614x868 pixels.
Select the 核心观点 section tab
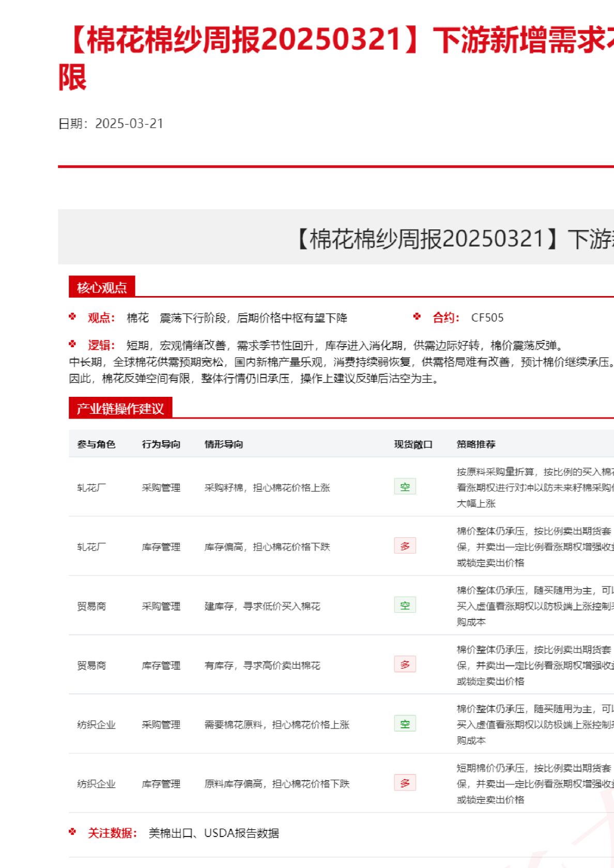click(x=102, y=287)
